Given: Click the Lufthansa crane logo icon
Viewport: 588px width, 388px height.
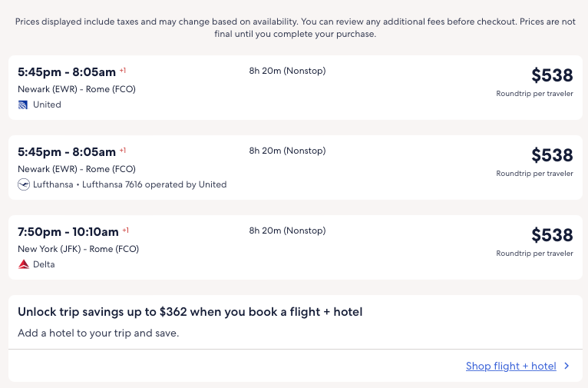Looking at the screenshot, I should [24, 184].
